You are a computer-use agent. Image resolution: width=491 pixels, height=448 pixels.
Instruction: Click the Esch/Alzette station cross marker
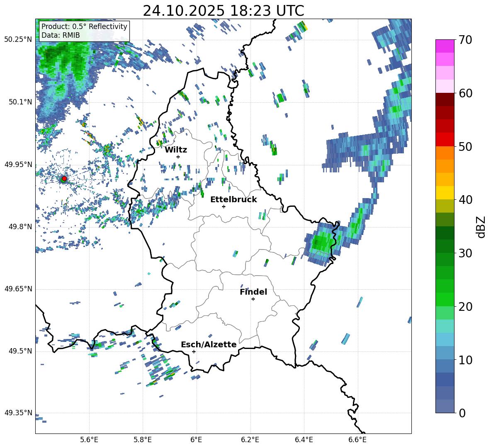(x=194, y=351)
